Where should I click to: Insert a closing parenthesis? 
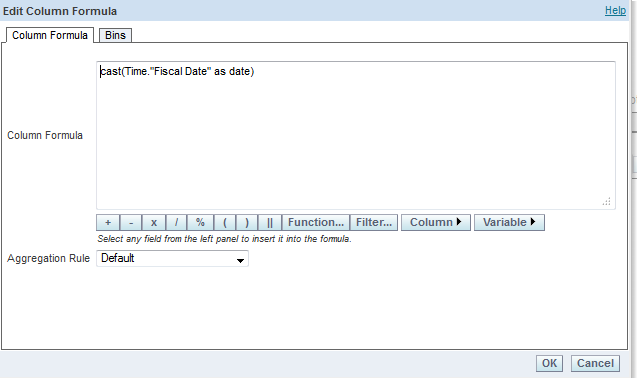tap(247, 223)
